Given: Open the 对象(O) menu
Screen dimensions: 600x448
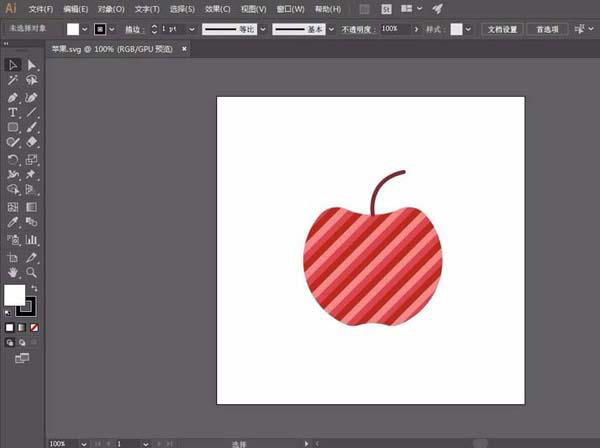Looking at the screenshot, I should [x=111, y=9].
